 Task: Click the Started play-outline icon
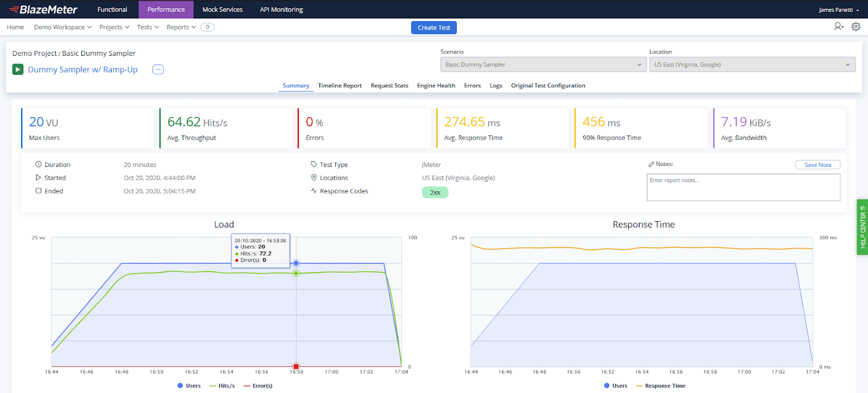(x=39, y=177)
